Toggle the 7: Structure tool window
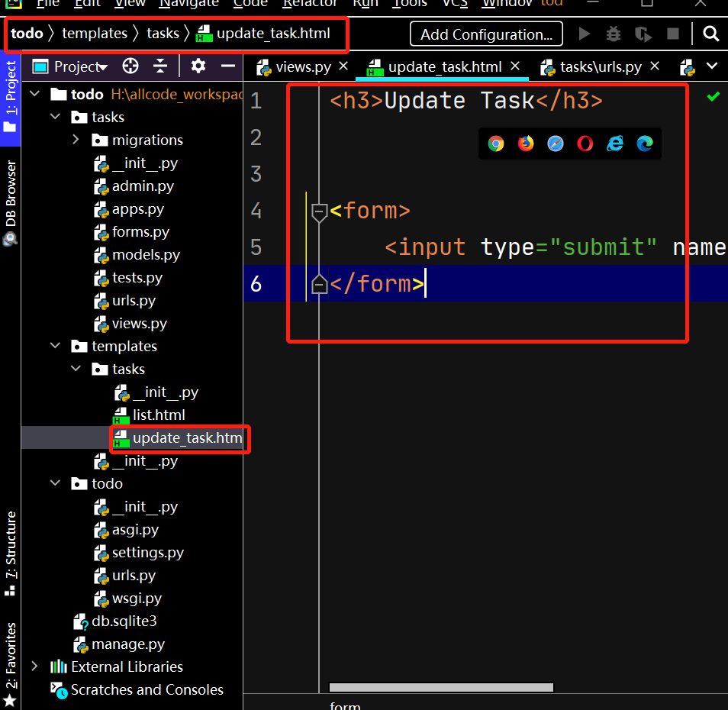The width and height of the screenshot is (728, 710). point(10,553)
